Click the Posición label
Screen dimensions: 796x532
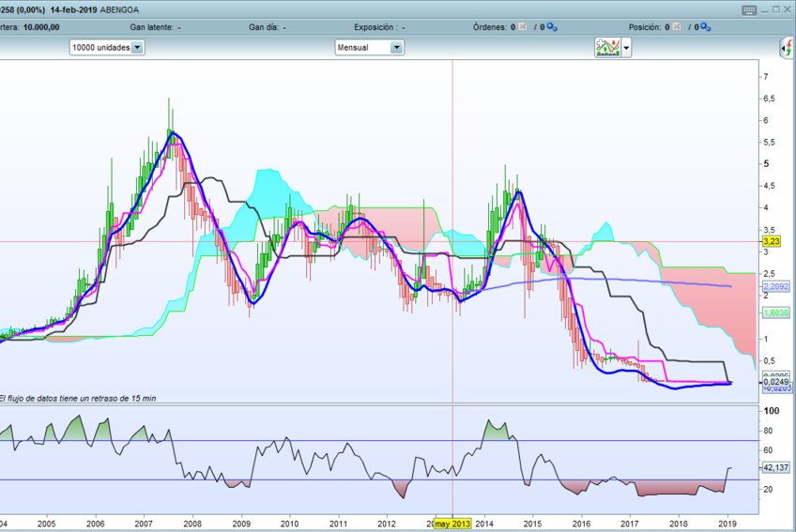coord(645,27)
